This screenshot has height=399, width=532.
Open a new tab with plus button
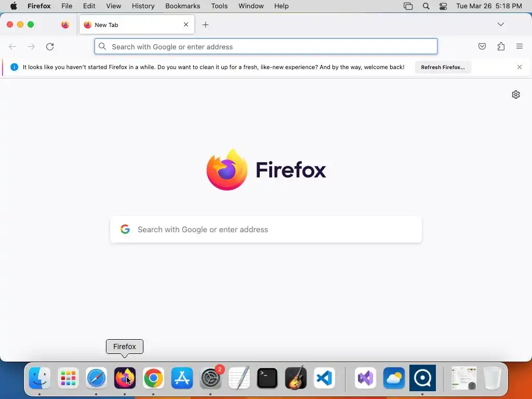(x=205, y=25)
